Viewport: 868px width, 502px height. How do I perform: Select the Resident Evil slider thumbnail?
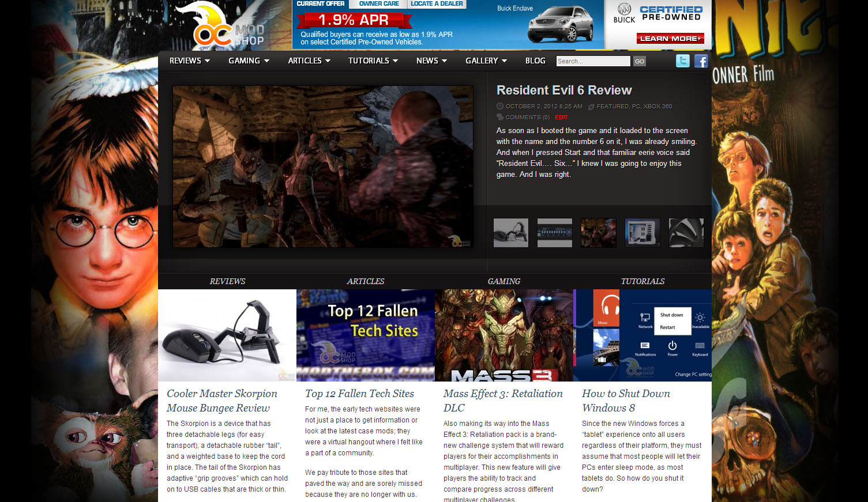point(599,233)
